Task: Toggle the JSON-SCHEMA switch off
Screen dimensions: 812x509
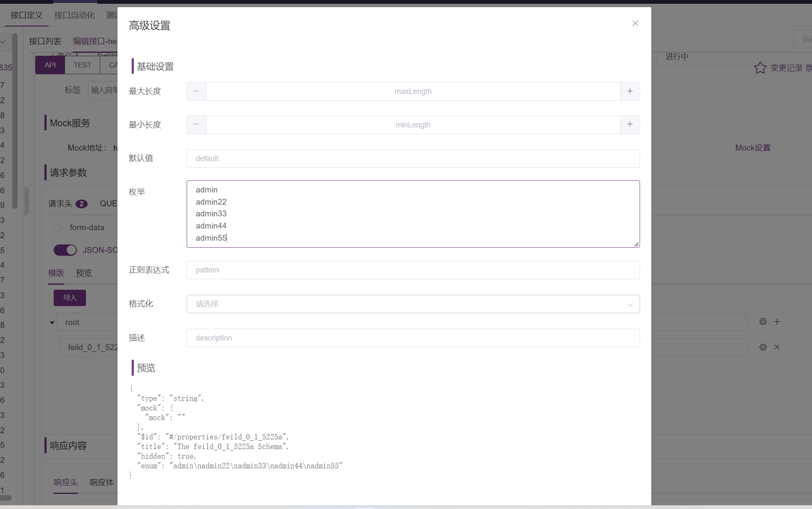Action: 65,250
